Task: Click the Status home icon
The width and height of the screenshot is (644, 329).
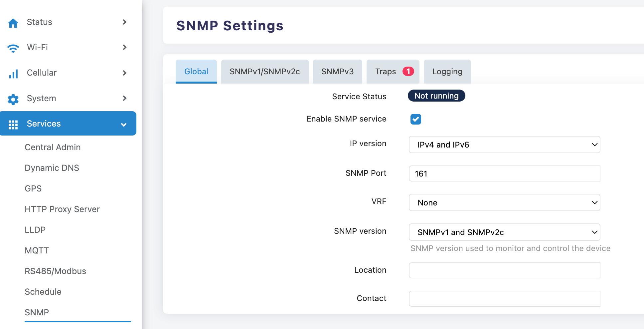Action: point(13,23)
